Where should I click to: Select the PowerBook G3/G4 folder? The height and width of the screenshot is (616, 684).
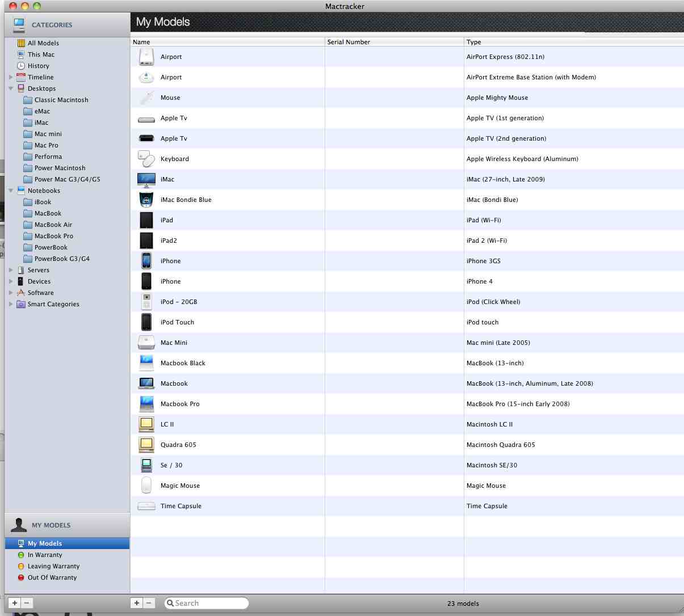coord(62,259)
